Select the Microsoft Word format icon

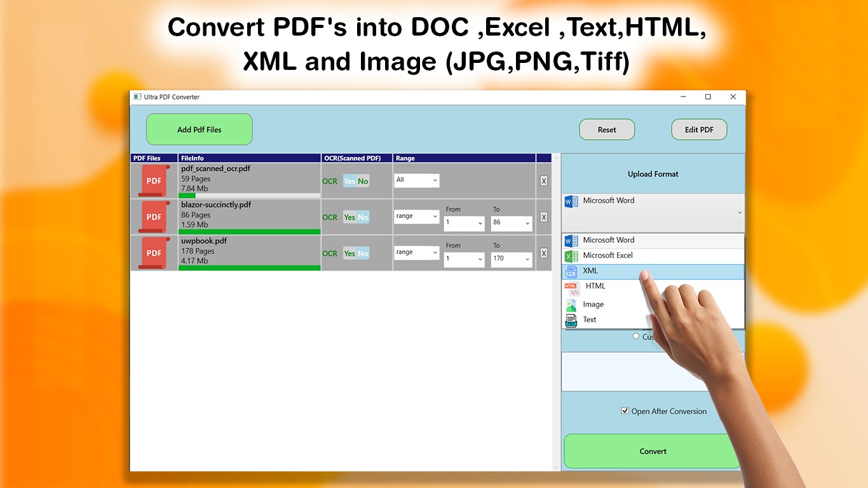(x=570, y=240)
